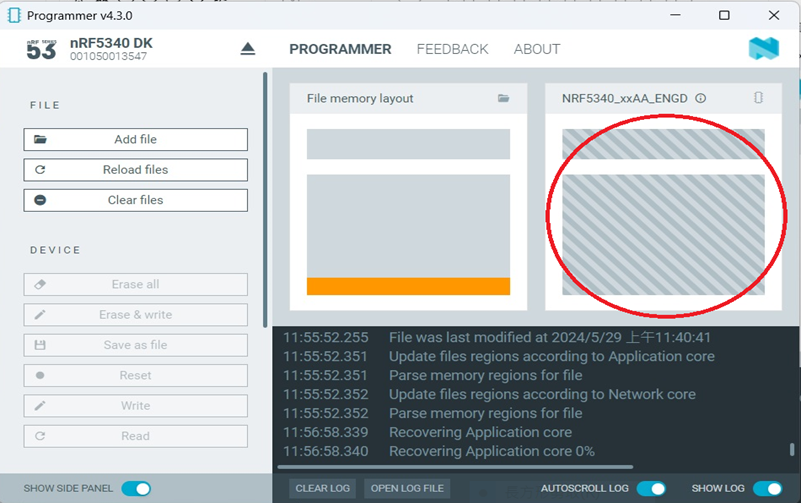Maximize the Programmer window
The width and height of the screenshot is (801, 503).
click(724, 15)
